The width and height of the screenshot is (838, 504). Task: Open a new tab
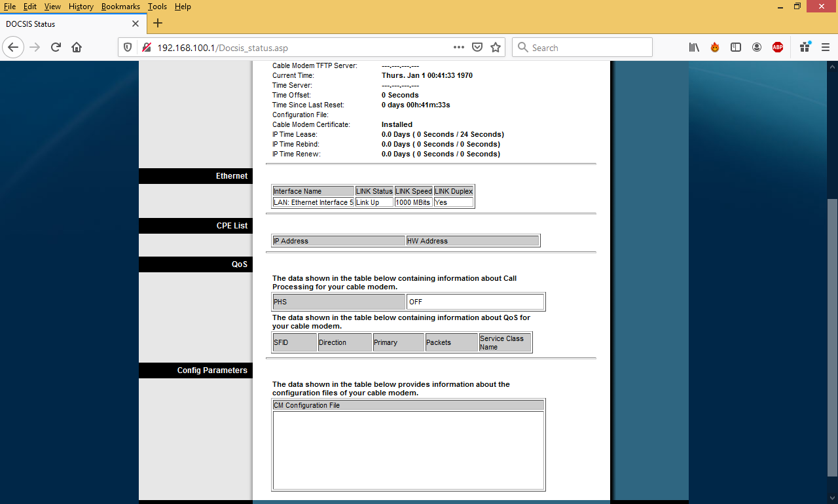pos(157,24)
